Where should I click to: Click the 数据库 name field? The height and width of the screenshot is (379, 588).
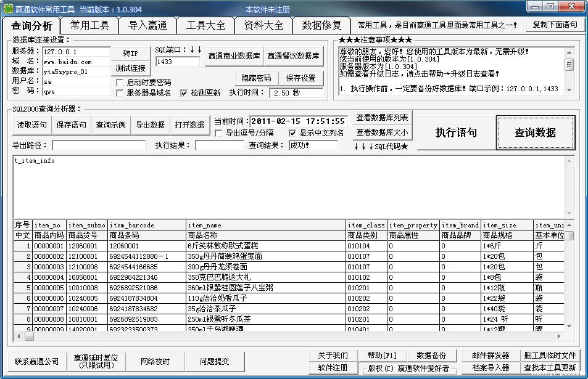point(76,71)
